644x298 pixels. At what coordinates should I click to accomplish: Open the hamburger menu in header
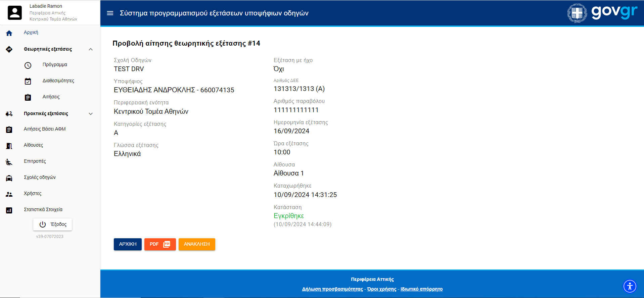pyautogui.click(x=110, y=13)
